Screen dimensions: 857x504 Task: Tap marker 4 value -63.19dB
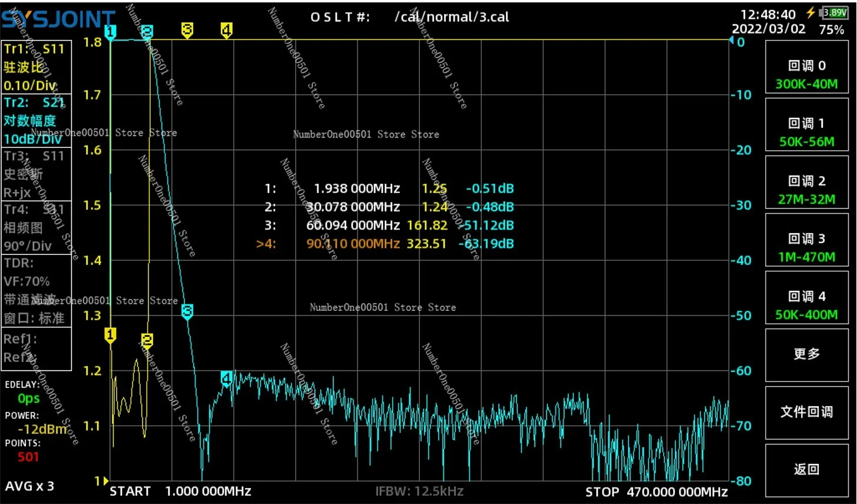click(486, 243)
